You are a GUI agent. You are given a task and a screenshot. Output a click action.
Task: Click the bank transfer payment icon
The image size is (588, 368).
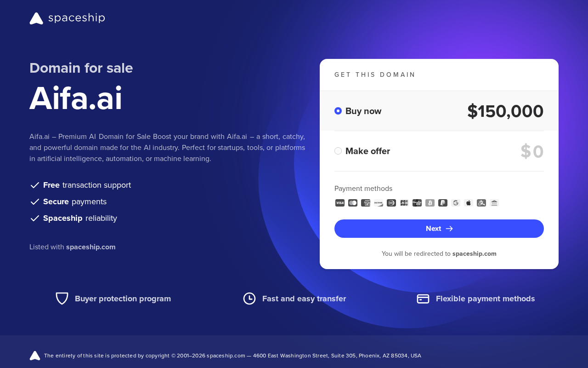click(x=494, y=203)
